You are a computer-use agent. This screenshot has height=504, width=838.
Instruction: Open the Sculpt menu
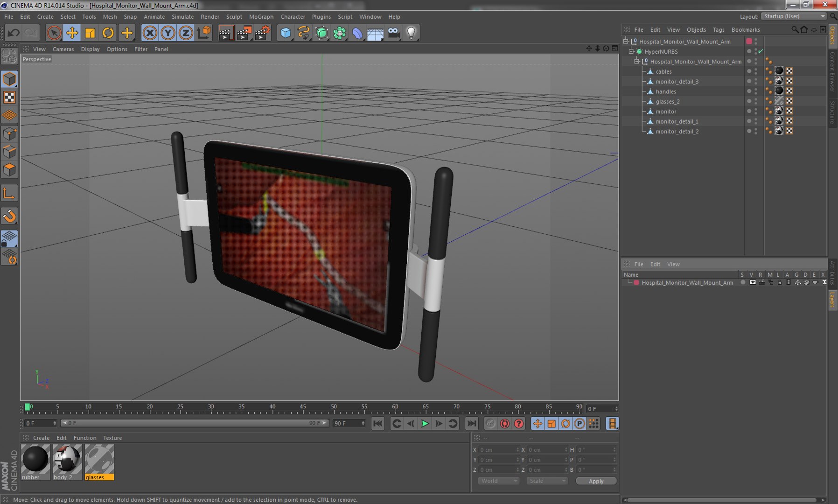pos(234,17)
